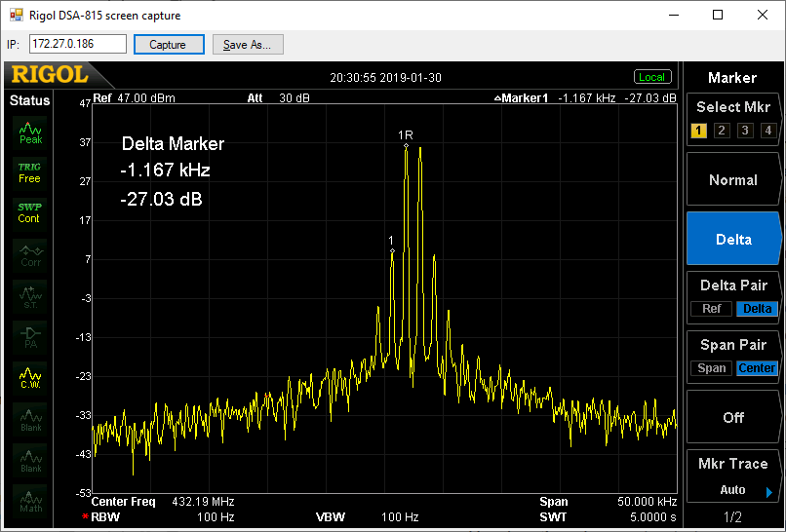Click the Att 30 dB readout
Screen dimensions: 786x532
[278, 98]
